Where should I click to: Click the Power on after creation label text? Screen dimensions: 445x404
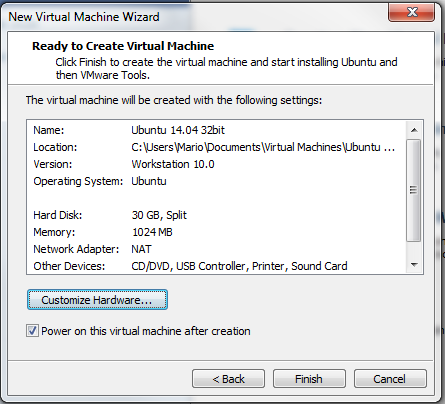(146, 331)
